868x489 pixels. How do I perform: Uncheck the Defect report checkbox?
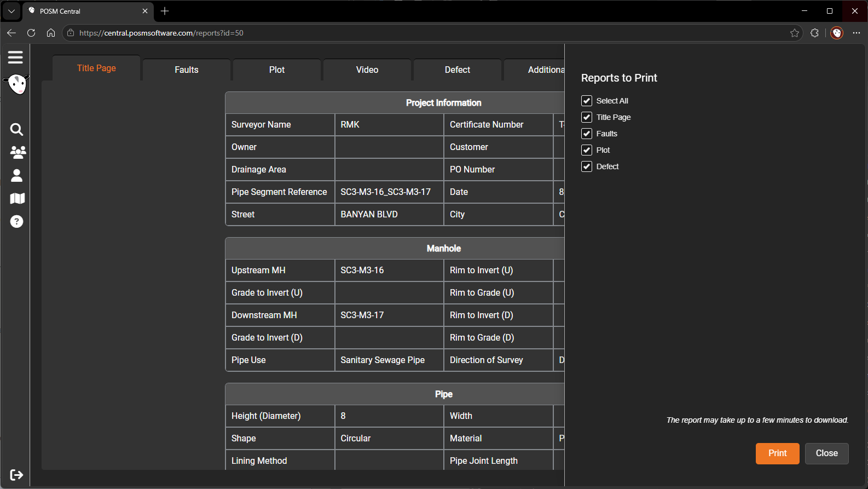[587, 166]
